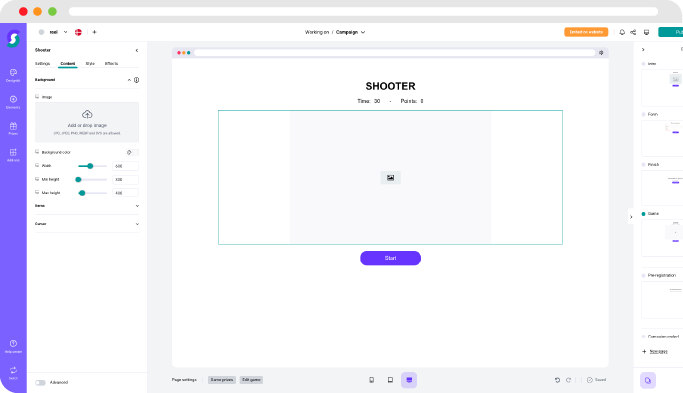Click the side tab arrow on the pages panel edge
This screenshot has height=393, width=683.
tap(631, 217)
